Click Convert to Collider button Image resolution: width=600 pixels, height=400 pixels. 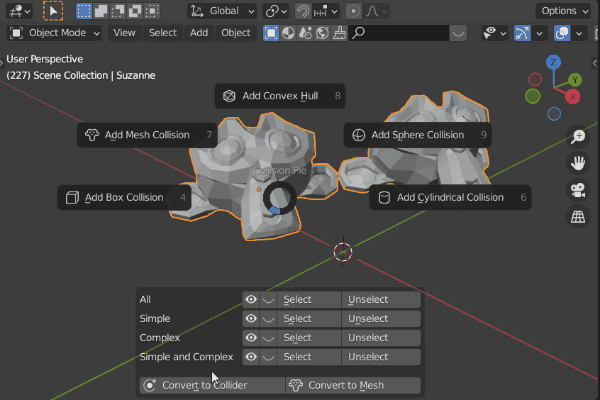click(210, 386)
